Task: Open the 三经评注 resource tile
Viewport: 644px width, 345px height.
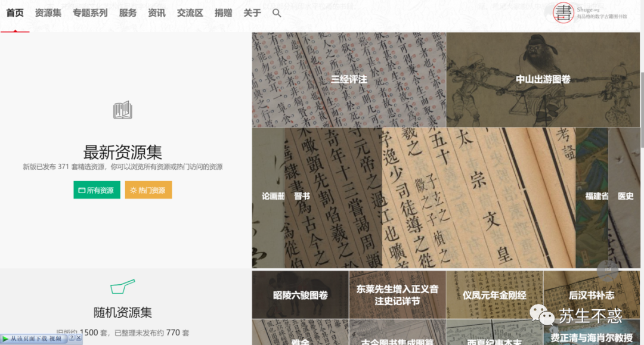Action: (x=349, y=80)
